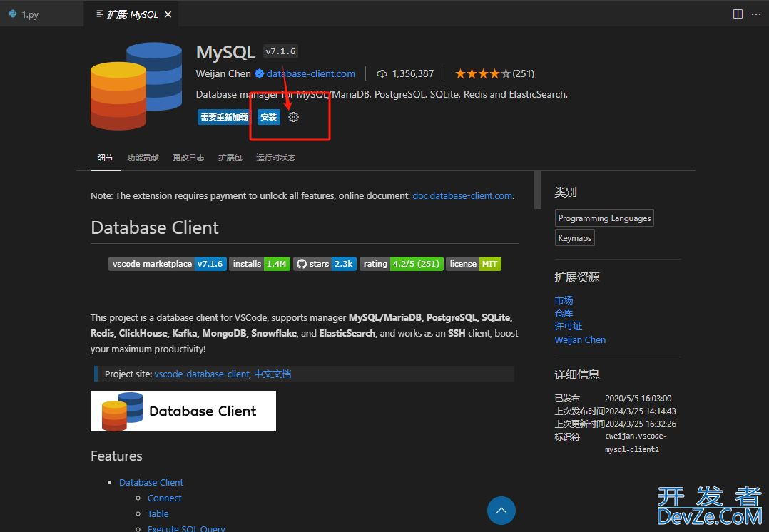769x532 pixels.
Task: Click the verified publisher badge icon
Action: pos(259,73)
